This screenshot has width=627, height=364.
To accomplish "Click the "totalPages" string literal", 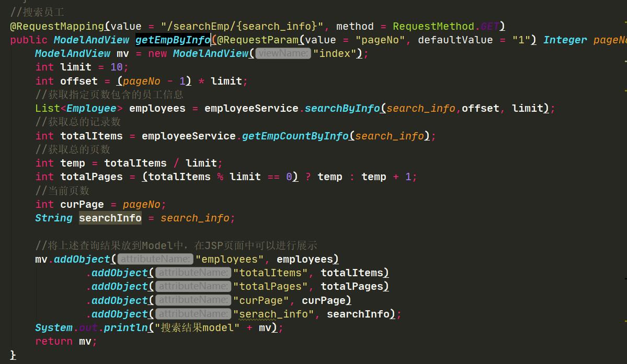I will [x=270, y=286].
